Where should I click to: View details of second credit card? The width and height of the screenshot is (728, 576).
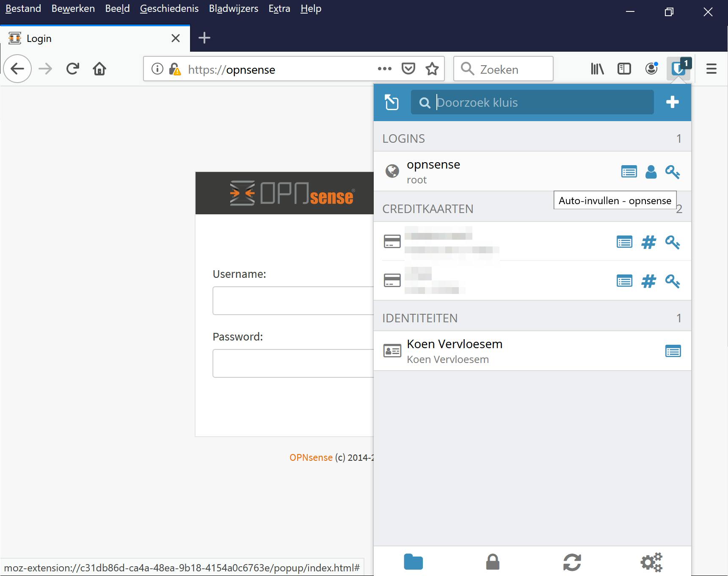pyautogui.click(x=625, y=281)
